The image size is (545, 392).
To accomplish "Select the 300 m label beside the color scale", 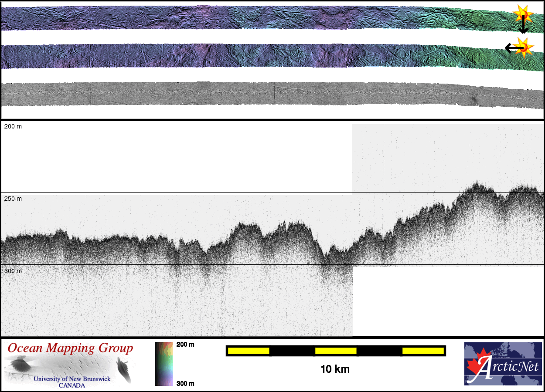I will [x=185, y=383].
